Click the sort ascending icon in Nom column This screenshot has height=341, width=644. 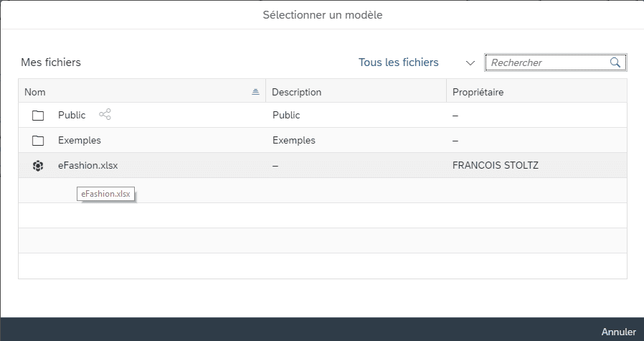255,92
